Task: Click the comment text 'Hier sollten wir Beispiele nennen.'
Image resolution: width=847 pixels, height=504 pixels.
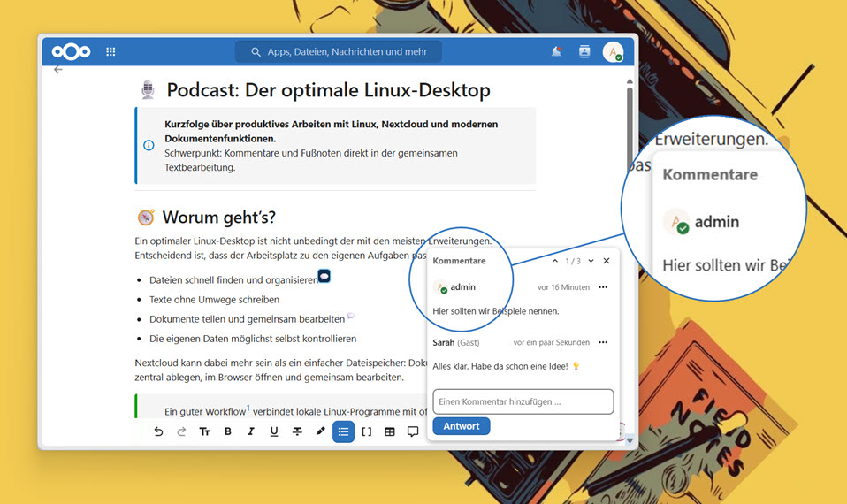Action: point(496,311)
